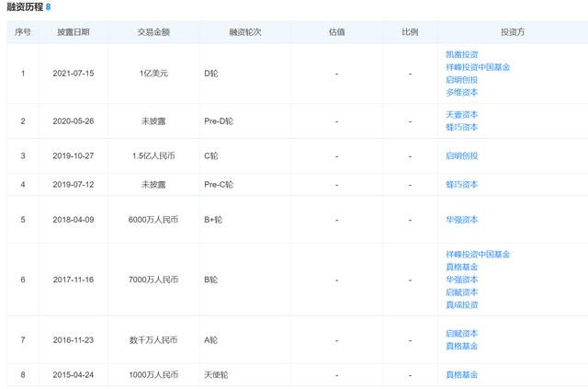Click the amount 1000万人民币
Viewport: 588px width, 389px height.
[153, 374]
